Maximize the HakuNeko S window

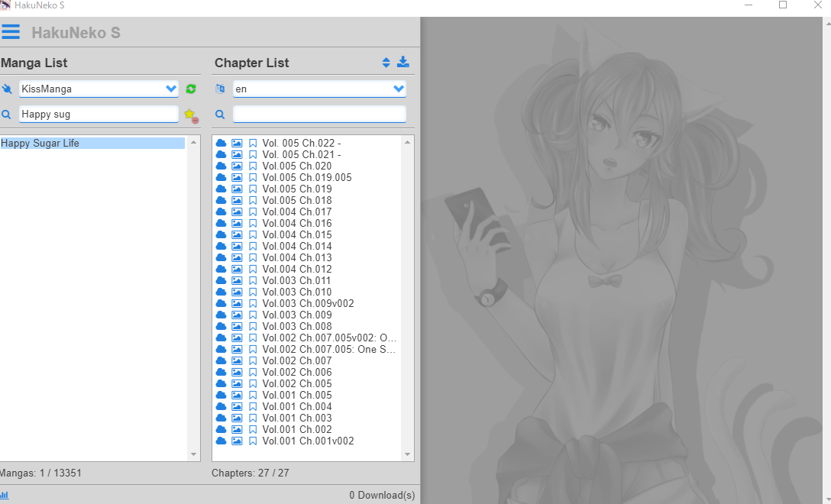[x=783, y=5]
